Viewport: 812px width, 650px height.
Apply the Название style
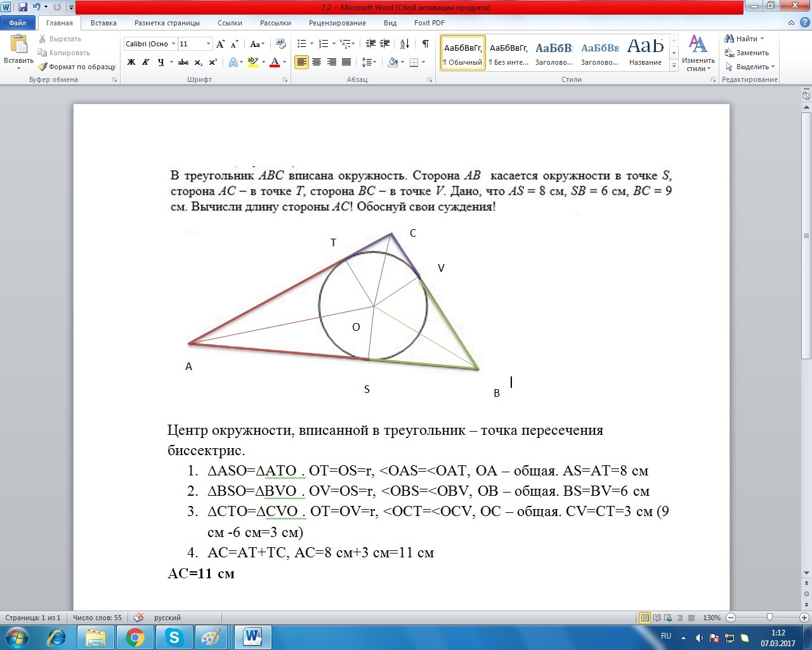(x=645, y=53)
